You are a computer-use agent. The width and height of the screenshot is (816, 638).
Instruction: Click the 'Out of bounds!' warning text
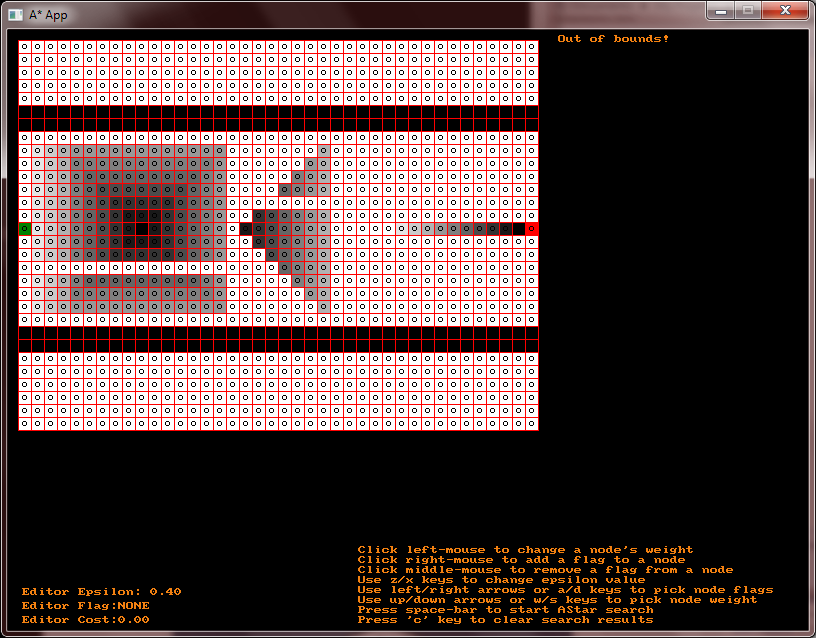coord(613,38)
